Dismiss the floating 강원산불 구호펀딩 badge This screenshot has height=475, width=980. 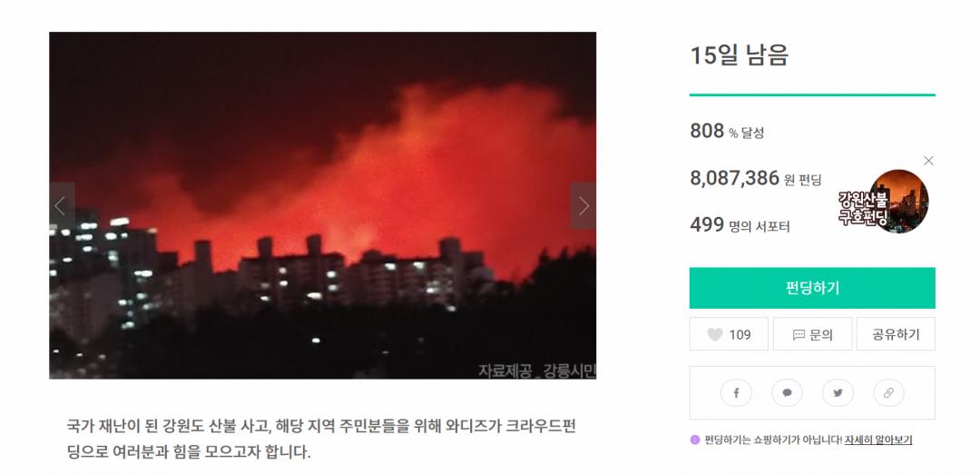pyautogui.click(x=928, y=161)
